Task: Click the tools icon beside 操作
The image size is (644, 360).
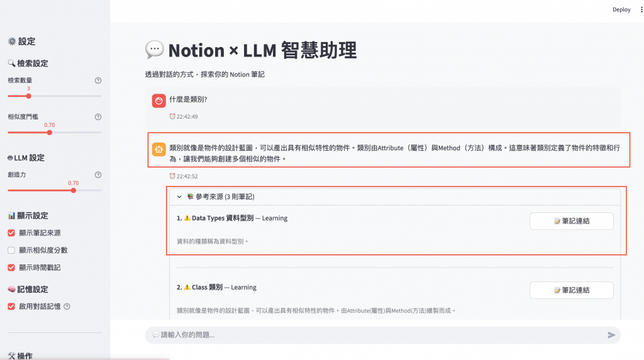Action: pyautogui.click(x=11, y=356)
